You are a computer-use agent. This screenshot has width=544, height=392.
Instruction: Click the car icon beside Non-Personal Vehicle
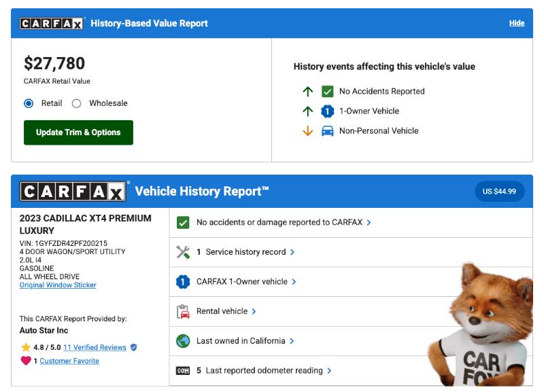(x=327, y=131)
